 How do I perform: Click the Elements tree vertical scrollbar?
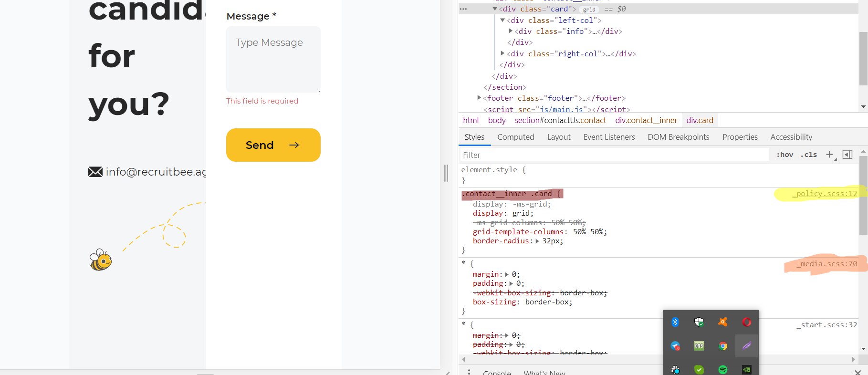(863, 59)
